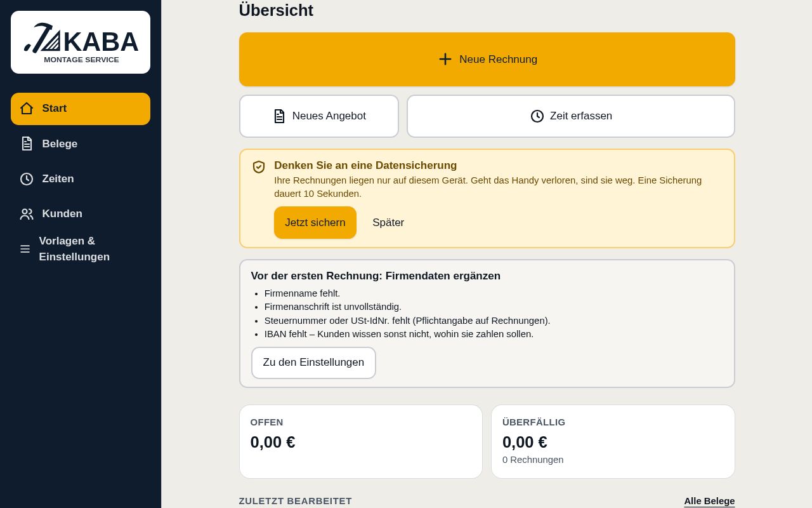
Task: Open the Offen amount card
Action: tap(361, 441)
